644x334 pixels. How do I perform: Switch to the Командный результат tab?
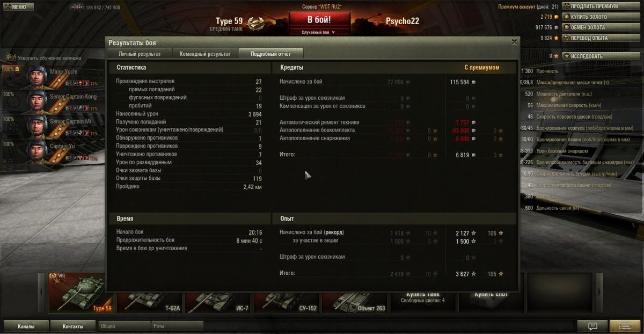[x=206, y=54]
